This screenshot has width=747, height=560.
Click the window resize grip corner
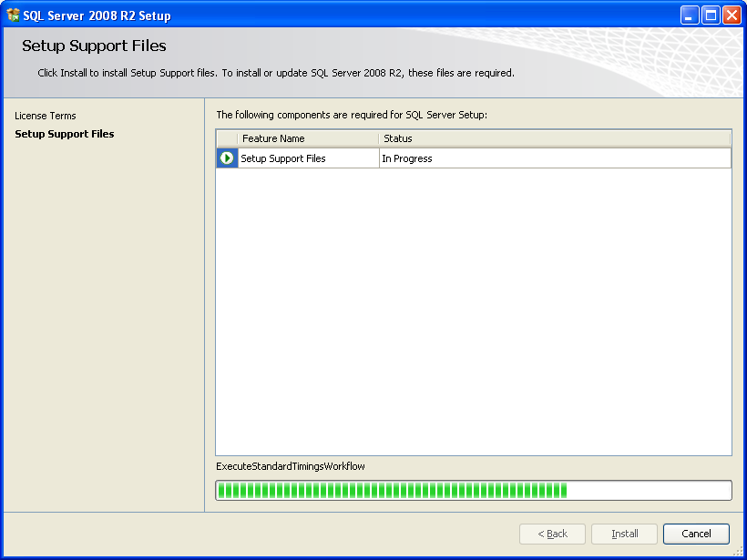point(738,552)
